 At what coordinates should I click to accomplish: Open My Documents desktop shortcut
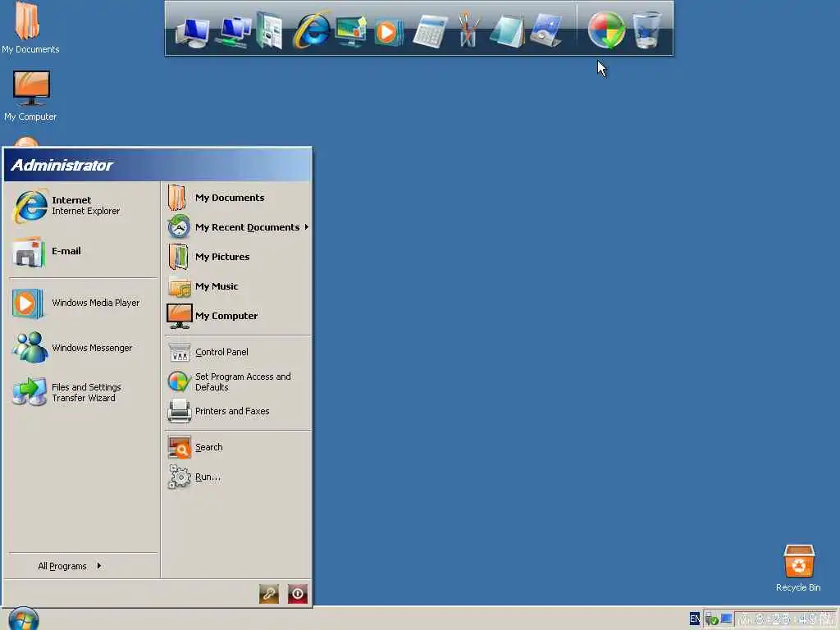click(x=30, y=28)
